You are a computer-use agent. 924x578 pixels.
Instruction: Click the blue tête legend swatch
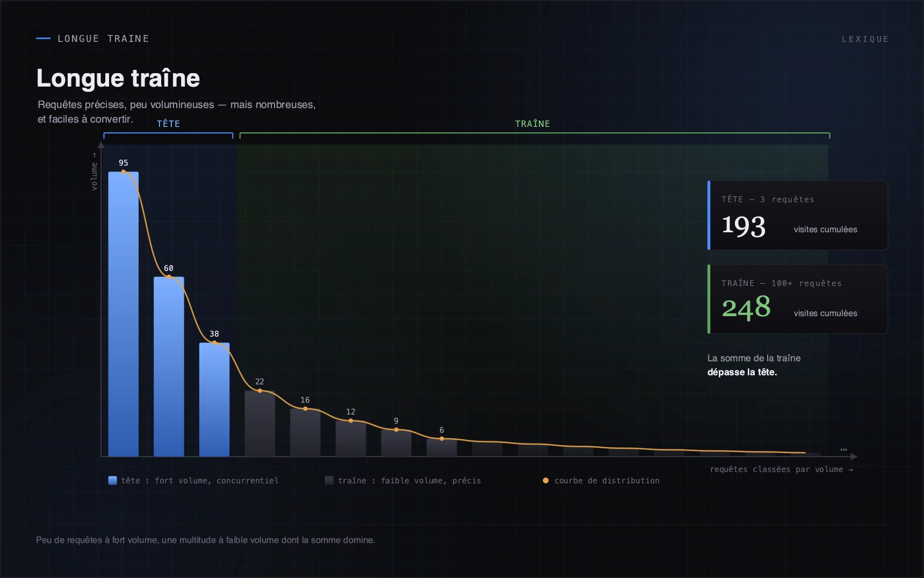[x=112, y=480]
